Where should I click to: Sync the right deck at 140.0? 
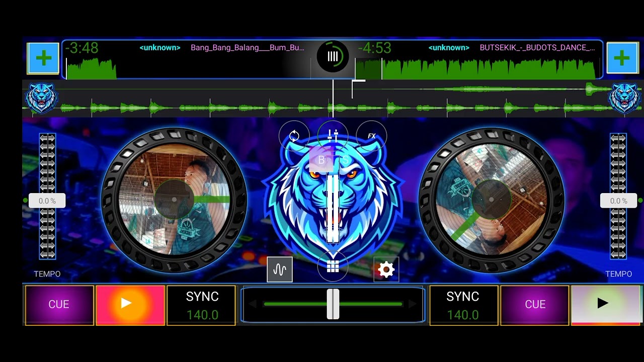[463, 305]
